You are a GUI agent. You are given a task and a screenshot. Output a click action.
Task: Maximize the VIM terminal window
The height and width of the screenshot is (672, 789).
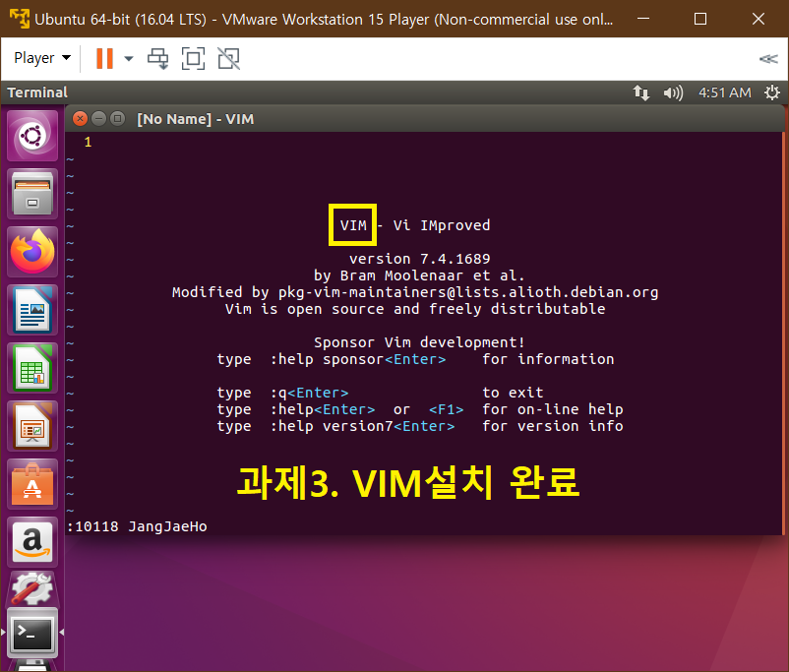118,119
